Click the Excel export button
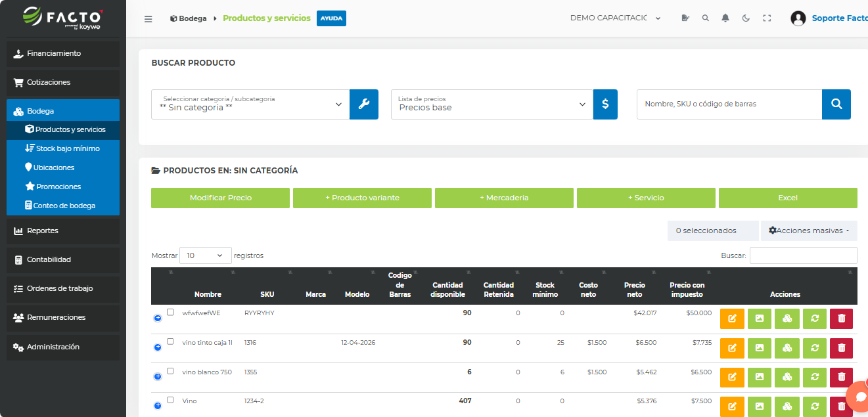Screen dimensions: 868x417 (788, 198)
